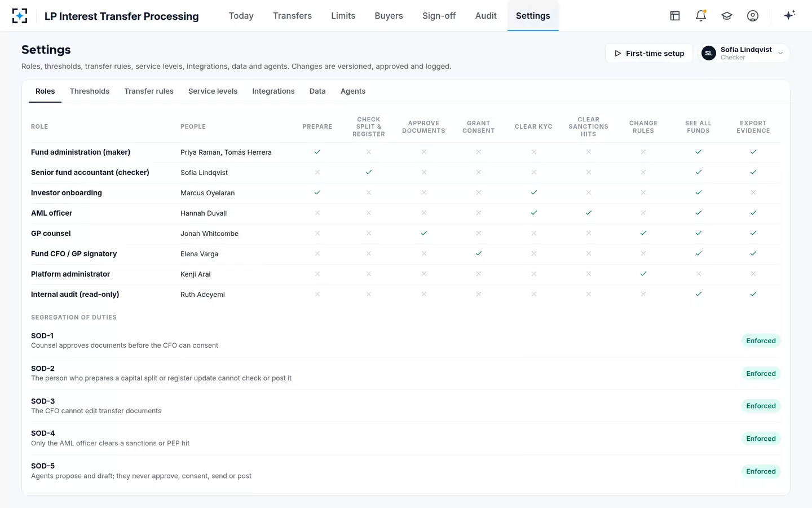Open the Transfers tab
This screenshot has height=508, width=812.
292,16
